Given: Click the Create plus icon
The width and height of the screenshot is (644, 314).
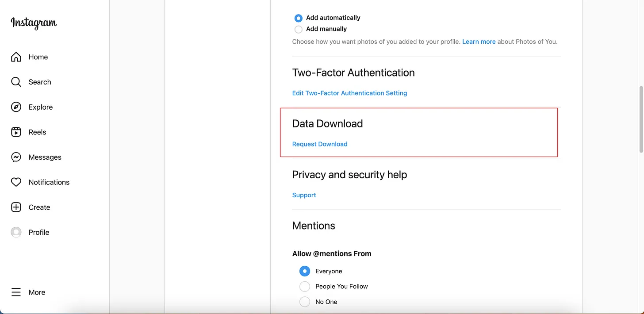Looking at the screenshot, I should 16,207.
